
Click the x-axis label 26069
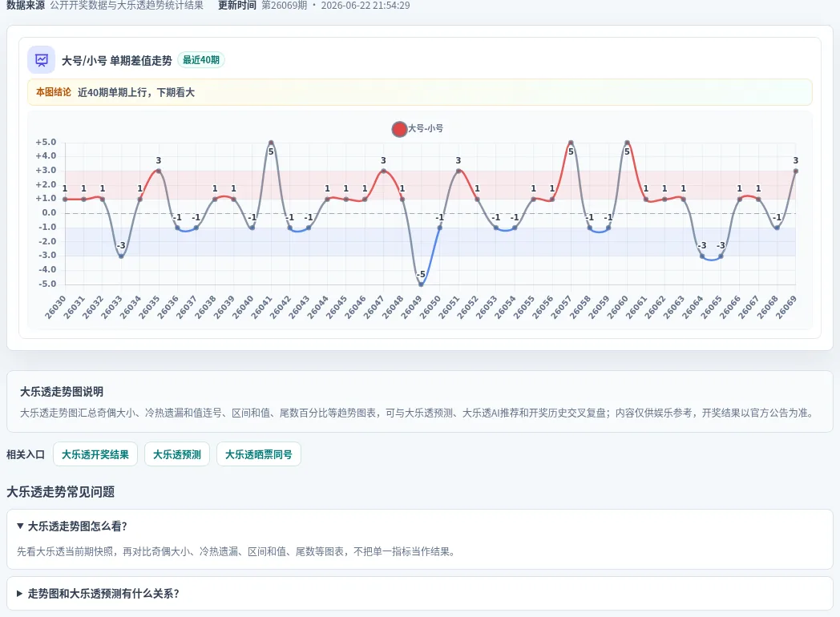click(785, 307)
